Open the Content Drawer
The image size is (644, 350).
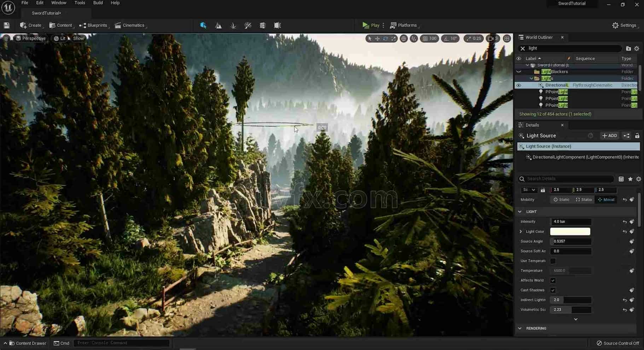(x=25, y=343)
